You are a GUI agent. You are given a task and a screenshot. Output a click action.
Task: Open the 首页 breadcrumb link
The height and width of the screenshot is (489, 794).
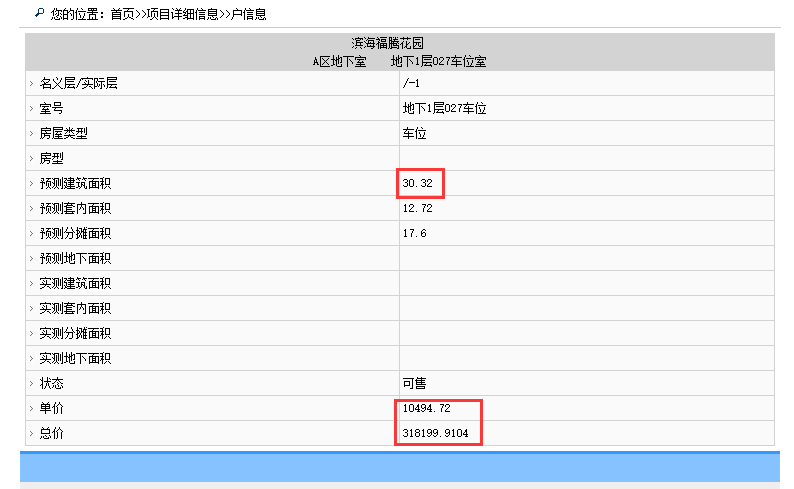point(122,14)
